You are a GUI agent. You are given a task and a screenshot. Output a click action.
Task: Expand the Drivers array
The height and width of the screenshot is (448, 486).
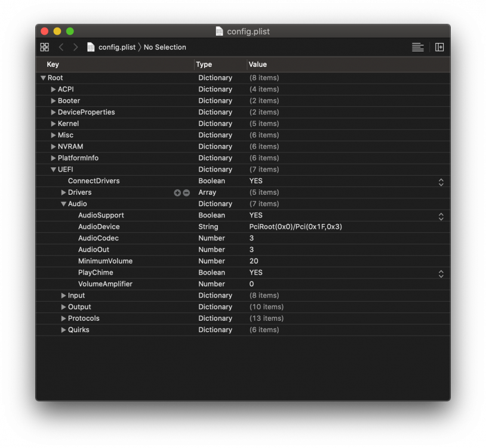(x=63, y=192)
